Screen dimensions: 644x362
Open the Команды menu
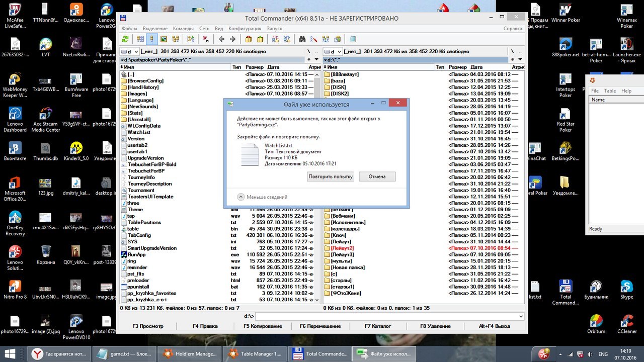[183, 29]
